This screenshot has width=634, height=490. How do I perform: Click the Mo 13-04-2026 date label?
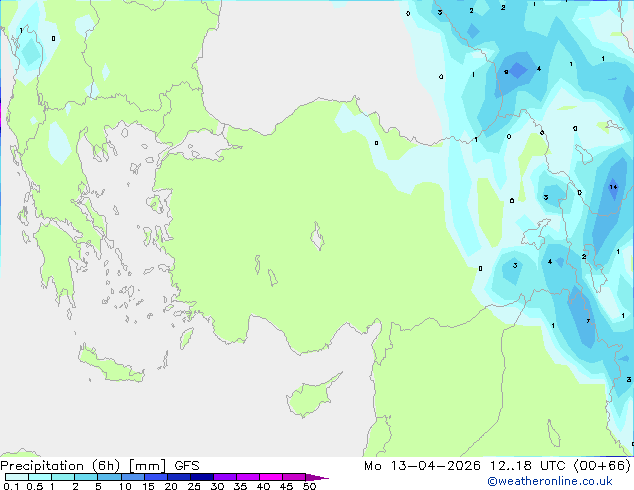(423, 466)
